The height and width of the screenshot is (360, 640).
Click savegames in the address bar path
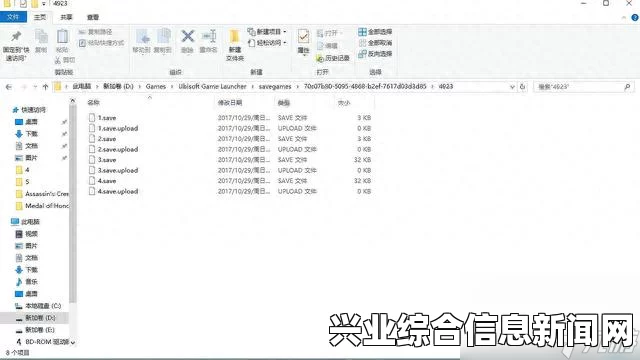coord(275,87)
